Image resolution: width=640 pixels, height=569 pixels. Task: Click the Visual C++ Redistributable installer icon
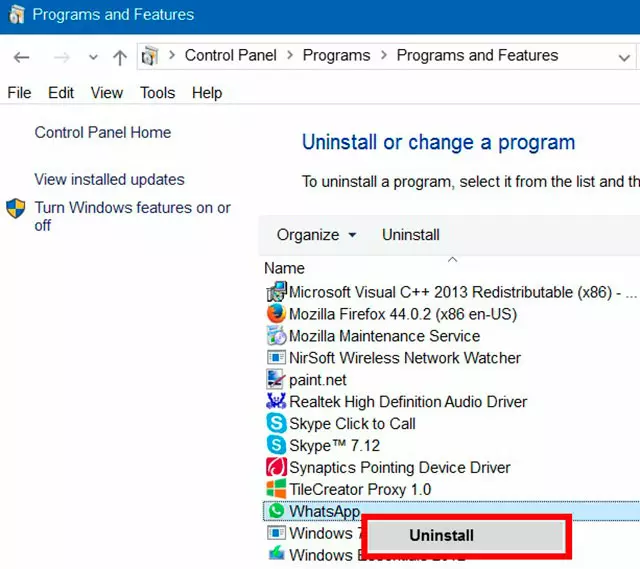276,292
